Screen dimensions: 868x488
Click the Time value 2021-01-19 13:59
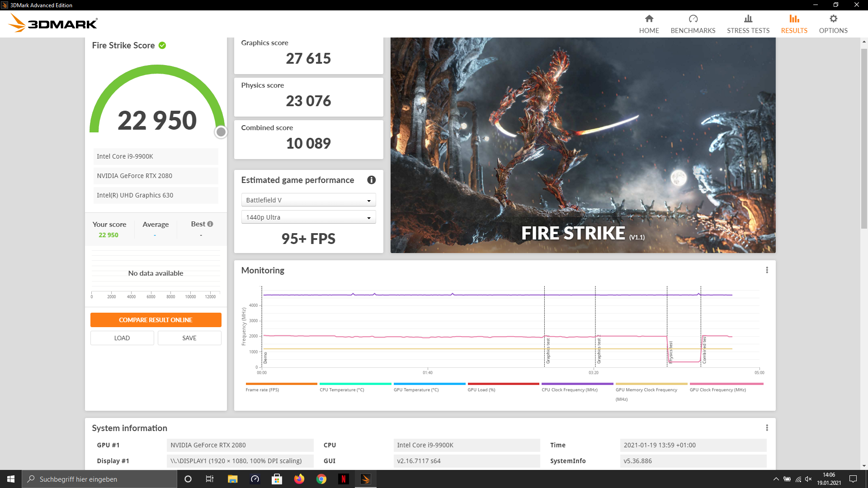click(x=693, y=445)
